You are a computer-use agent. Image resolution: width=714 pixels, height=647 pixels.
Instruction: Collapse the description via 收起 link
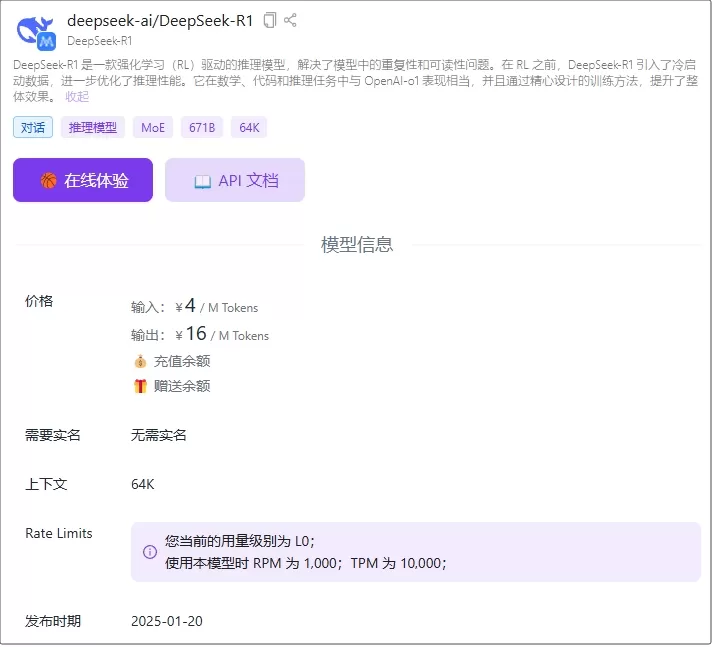tap(77, 97)
